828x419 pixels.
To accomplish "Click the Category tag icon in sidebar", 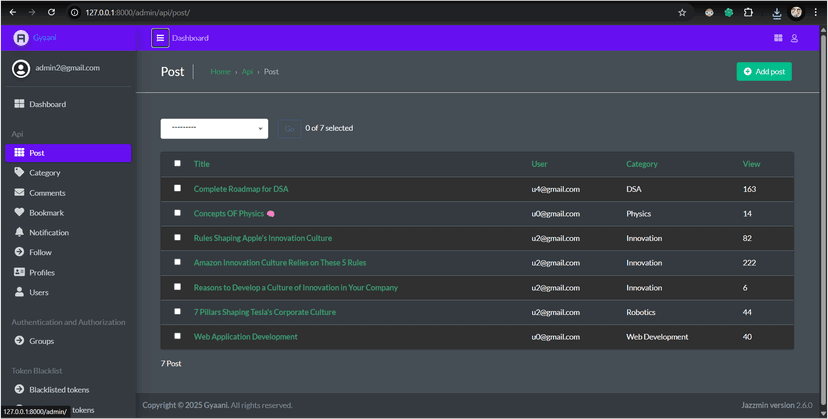I will [19, 172].
